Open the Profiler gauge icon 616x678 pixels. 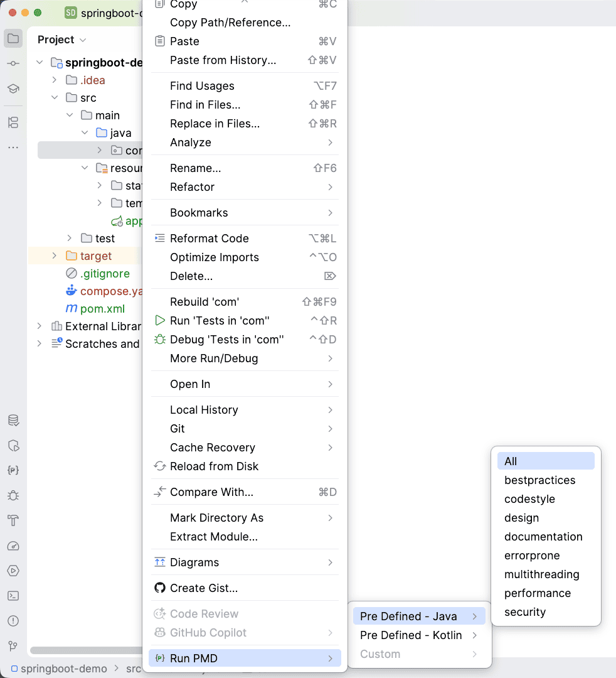click(x=13, y=546)
